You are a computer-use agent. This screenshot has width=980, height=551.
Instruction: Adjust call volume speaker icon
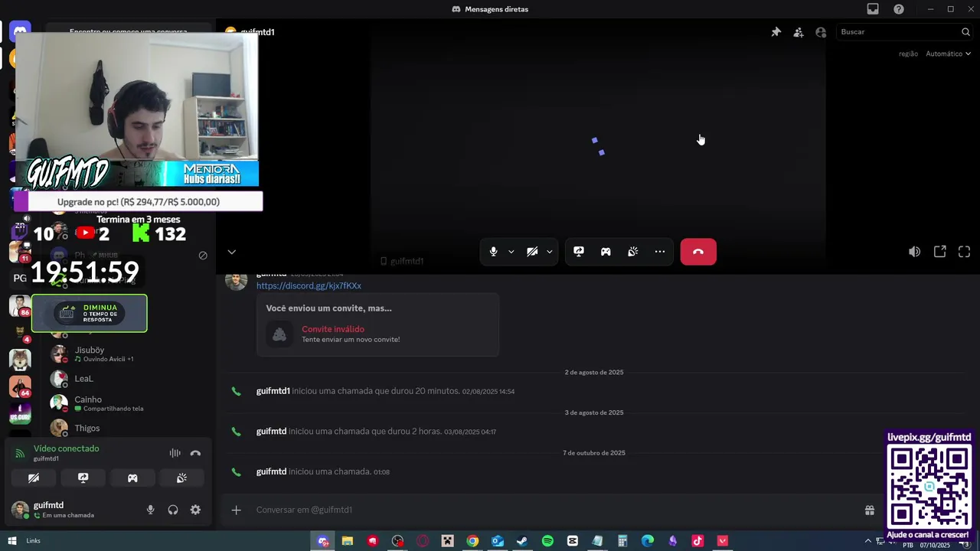pos(914,252)
